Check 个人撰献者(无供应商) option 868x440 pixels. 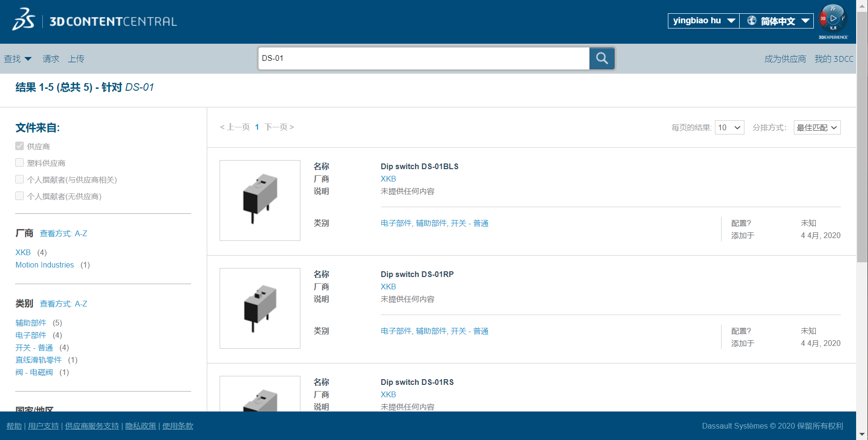point(19,196)
